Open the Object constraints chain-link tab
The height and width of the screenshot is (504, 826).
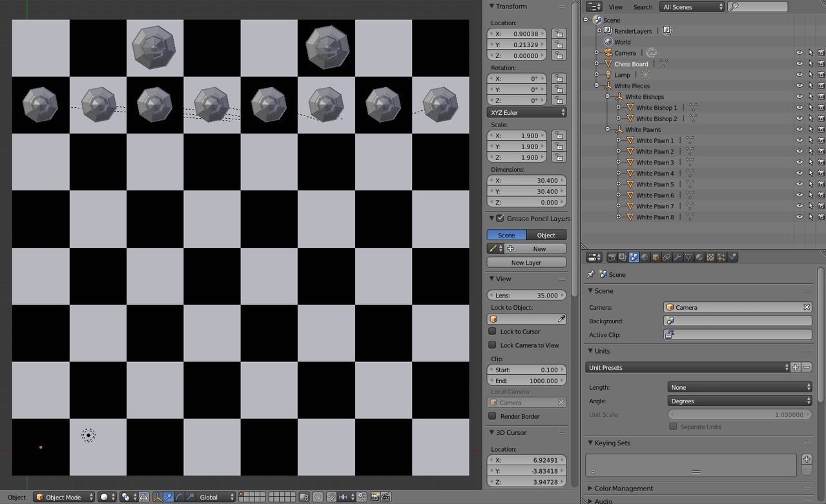666,257
